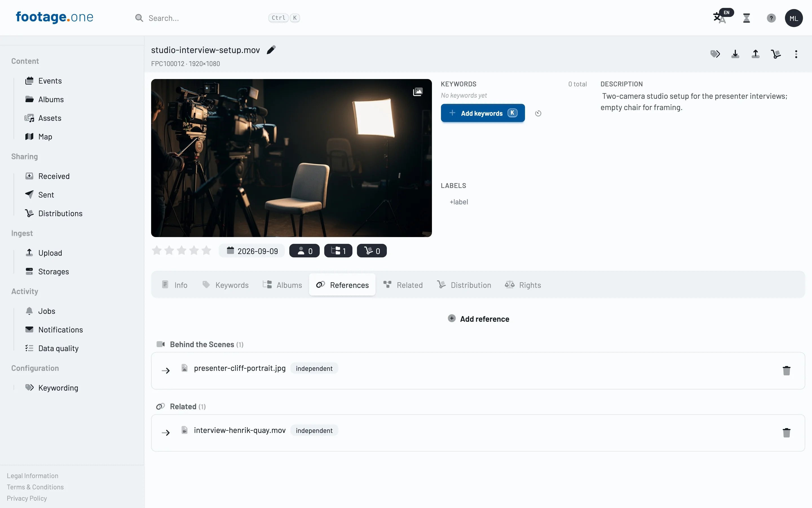Click the studio interview preview thumbnail
The width and height of the screenshot is (812, 508).
[291, 158]
